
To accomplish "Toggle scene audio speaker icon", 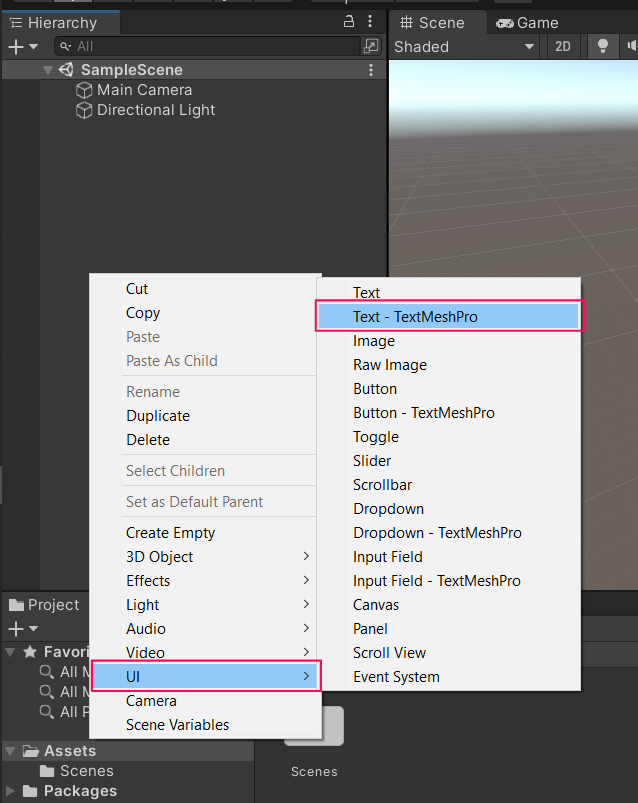I will pyautogui.click(x=631, y=46).
